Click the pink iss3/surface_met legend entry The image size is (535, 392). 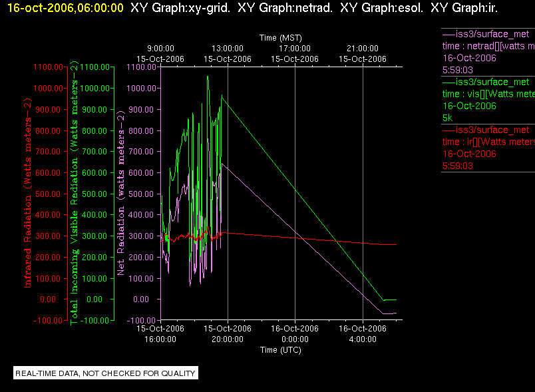pos(486,34)
